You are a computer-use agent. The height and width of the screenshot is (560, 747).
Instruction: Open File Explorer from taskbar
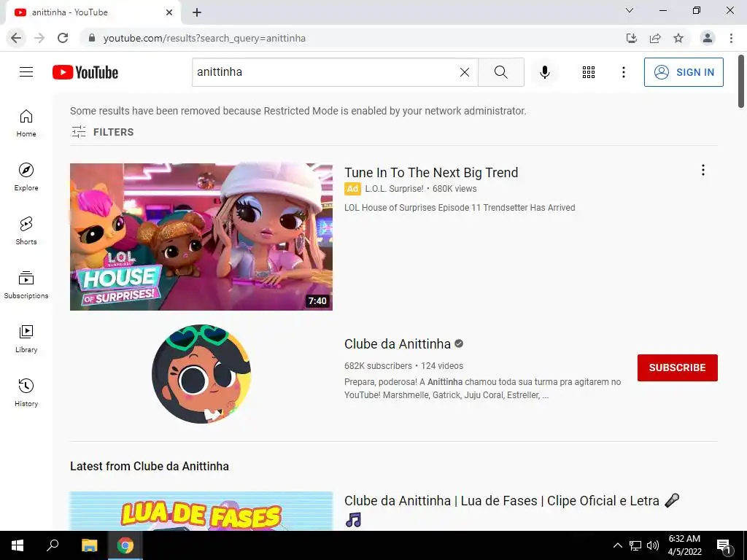point(89,545)
